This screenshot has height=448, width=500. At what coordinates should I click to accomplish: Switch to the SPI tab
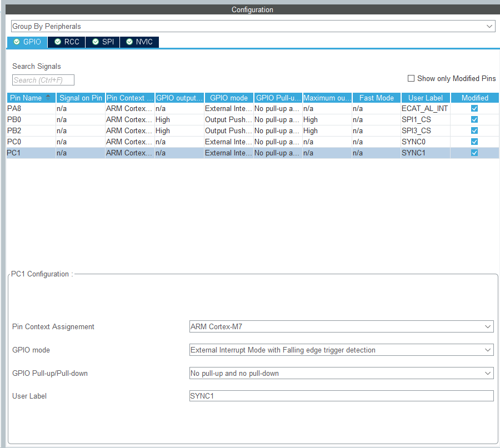pos(103,42)
